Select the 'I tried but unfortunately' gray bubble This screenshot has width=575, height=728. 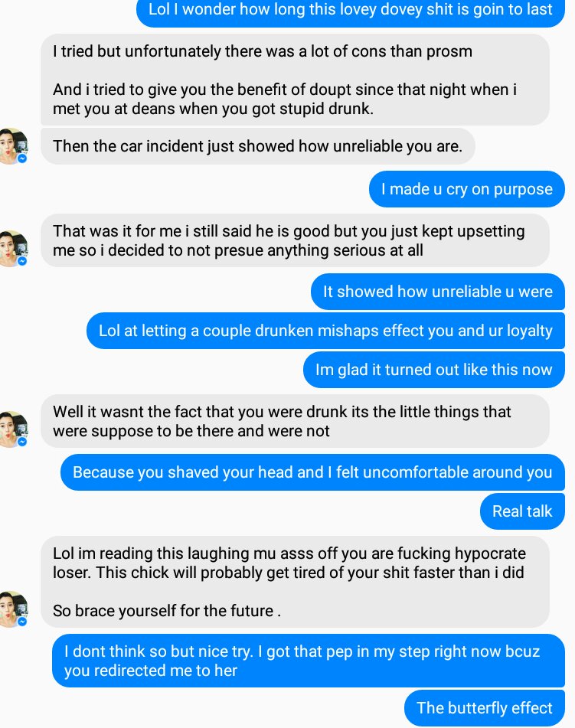pos(295,80)
